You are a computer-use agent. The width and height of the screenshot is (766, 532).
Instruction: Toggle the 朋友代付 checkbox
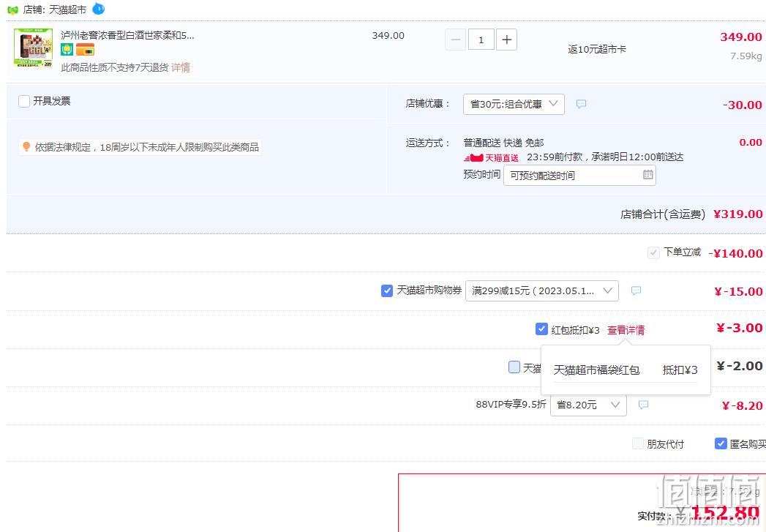[x=637, y=443]
